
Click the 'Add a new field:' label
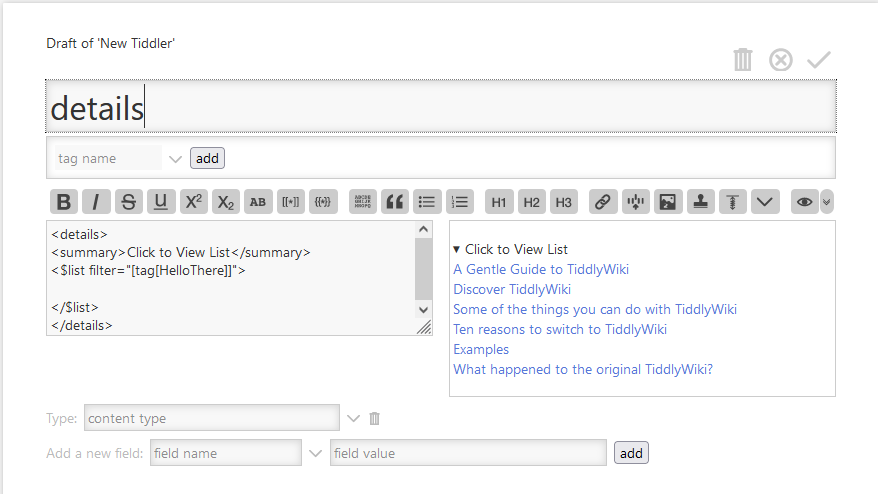(x=95, y=453)
